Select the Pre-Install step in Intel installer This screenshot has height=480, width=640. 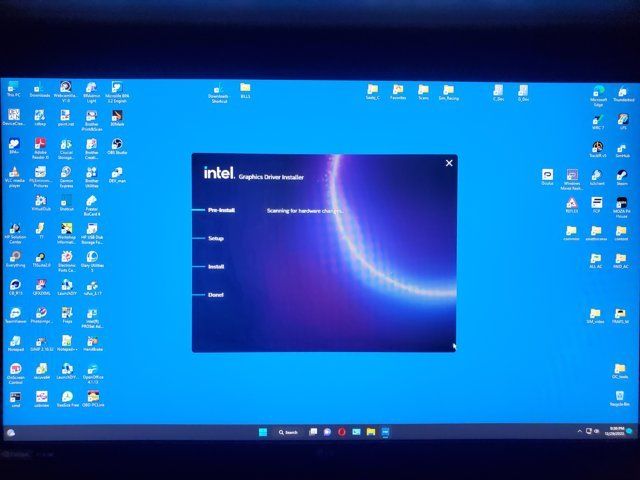(x=221, y=210)
